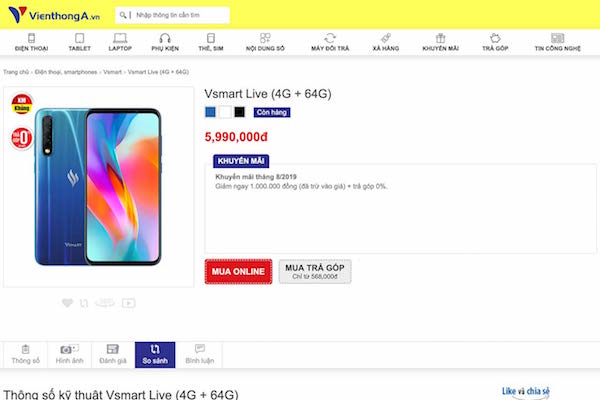Open the Tablet category
Image resolution: width=600 pixels, height=400 pixels.
pyautogui.click(x=79, y=41)
